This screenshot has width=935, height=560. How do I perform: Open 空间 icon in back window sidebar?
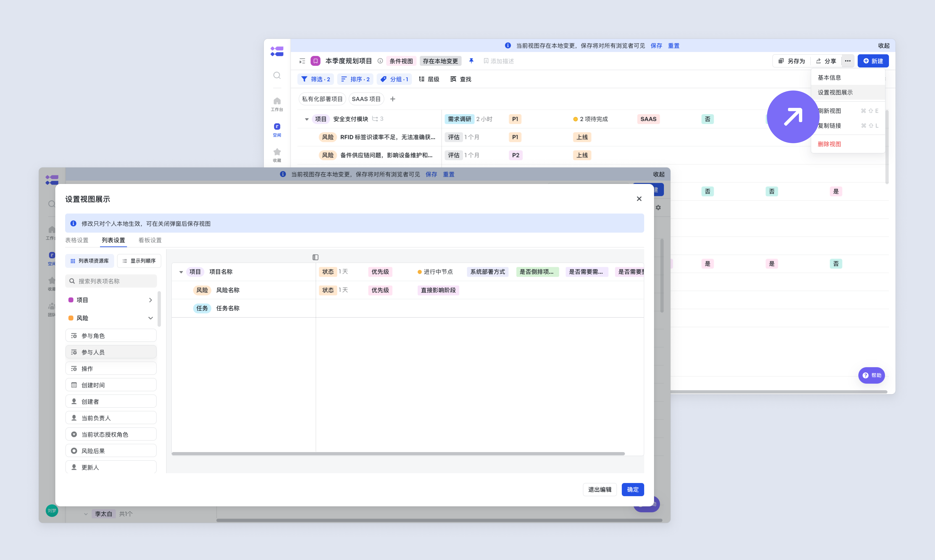click(277, 130)
